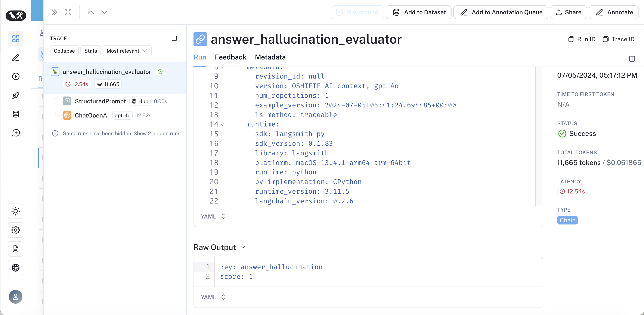Click the LangSmith logo icon
644x315 pixels.
pyautogui.click(x=16, y=15)
